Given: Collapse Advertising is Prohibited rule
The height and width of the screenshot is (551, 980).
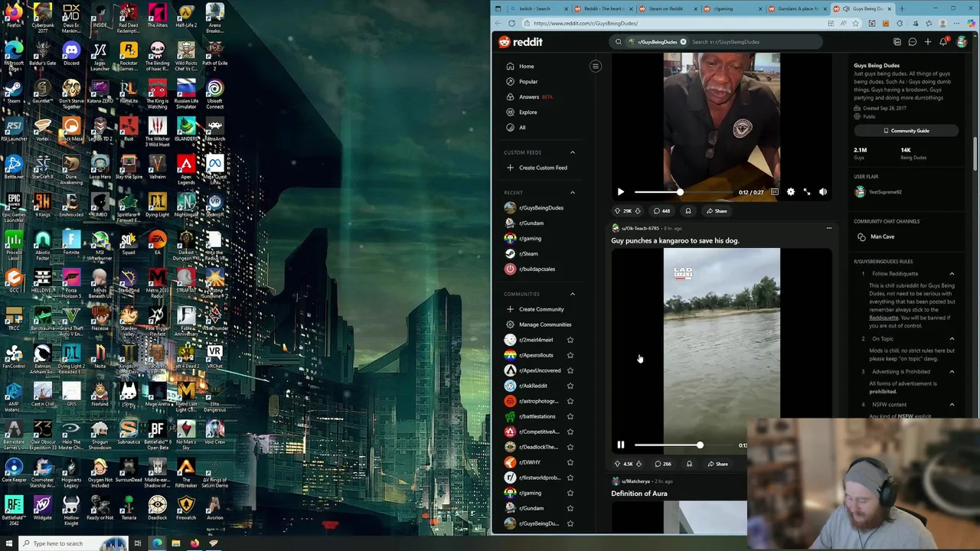Looking at the screenshot, I should click(x=952, y=372).
